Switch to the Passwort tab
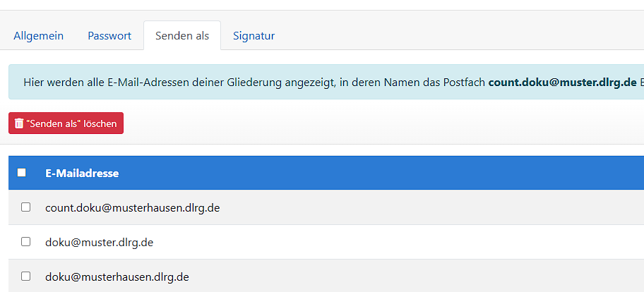 click(x=109, y=35)
